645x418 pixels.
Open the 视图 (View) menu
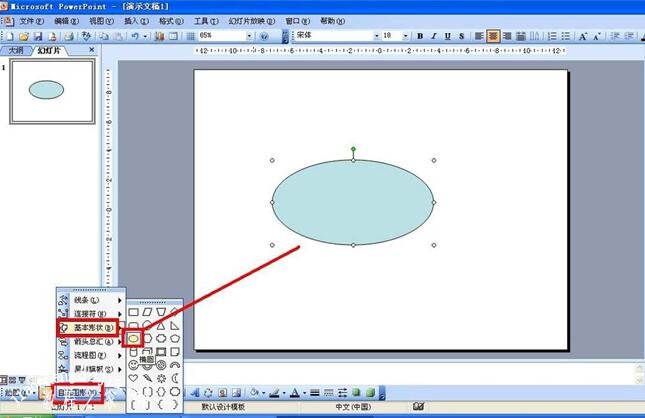(x=102, y=21)
